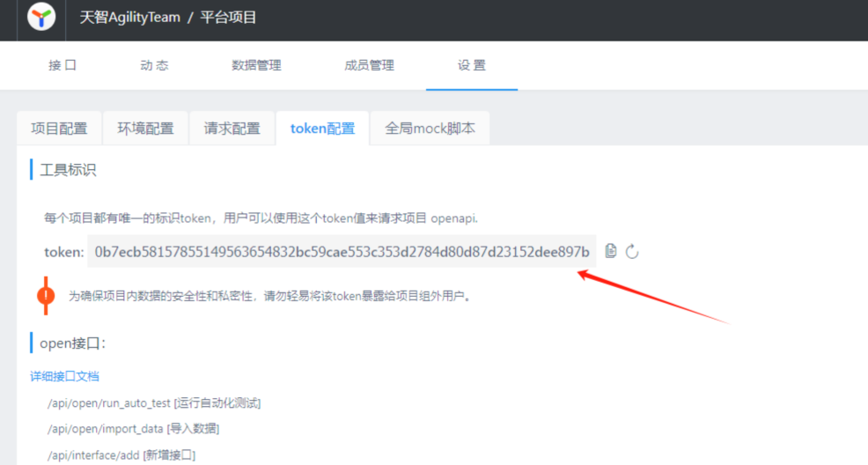Open the 全局mock脚本 tab
Viewport: 868px width, 465px height.
430,129
